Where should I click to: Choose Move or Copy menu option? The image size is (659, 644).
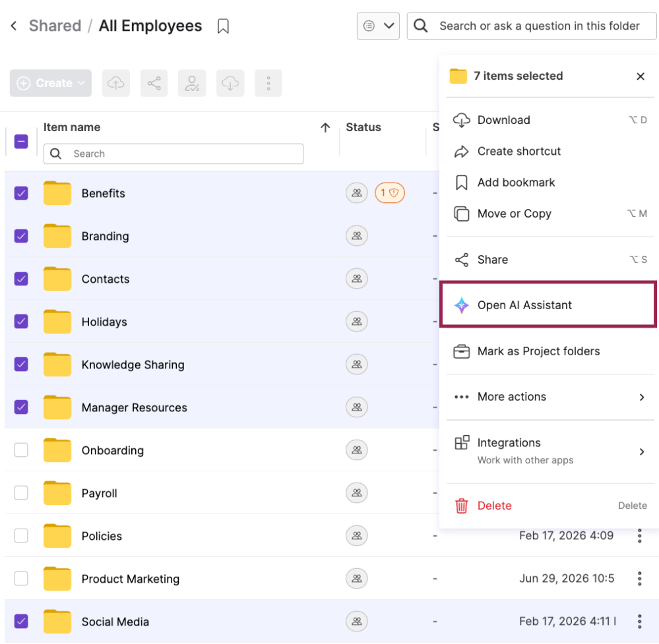tap(549, 214)
